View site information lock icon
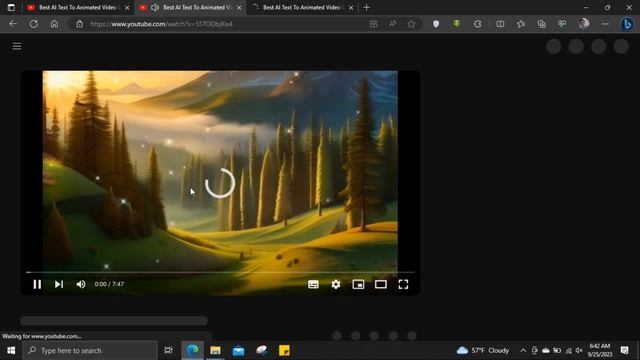 (80, 24)
